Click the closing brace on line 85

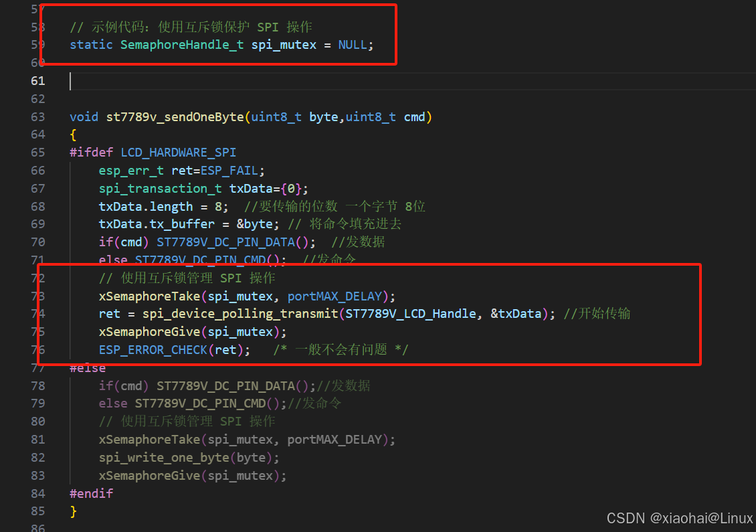72,511
